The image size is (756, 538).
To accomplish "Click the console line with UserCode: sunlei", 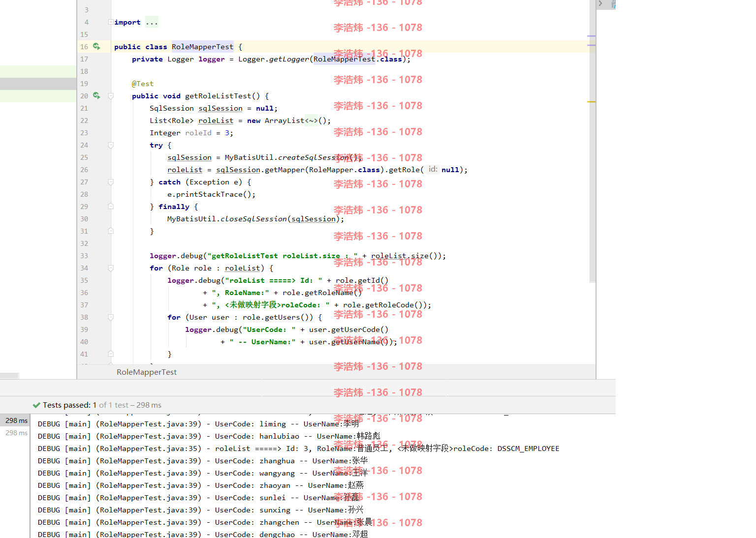I will (198, 498).
